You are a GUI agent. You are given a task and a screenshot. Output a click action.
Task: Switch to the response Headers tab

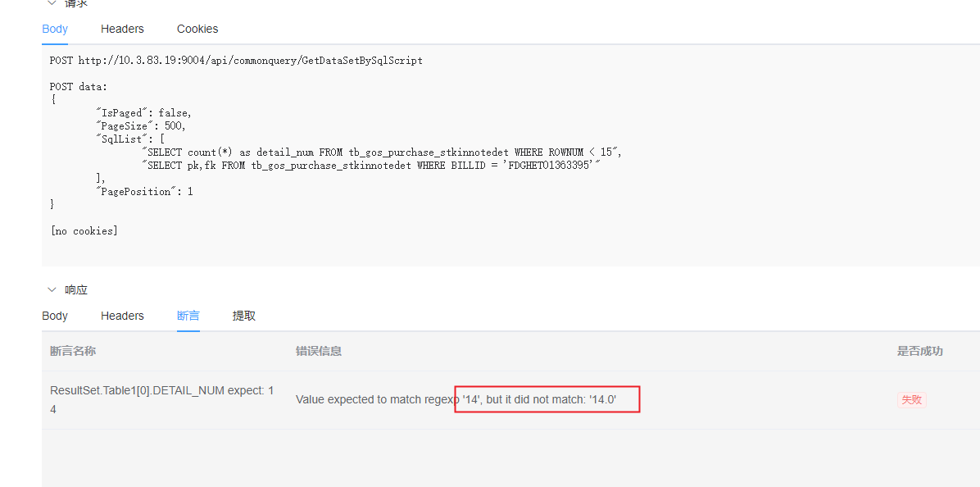122,316
